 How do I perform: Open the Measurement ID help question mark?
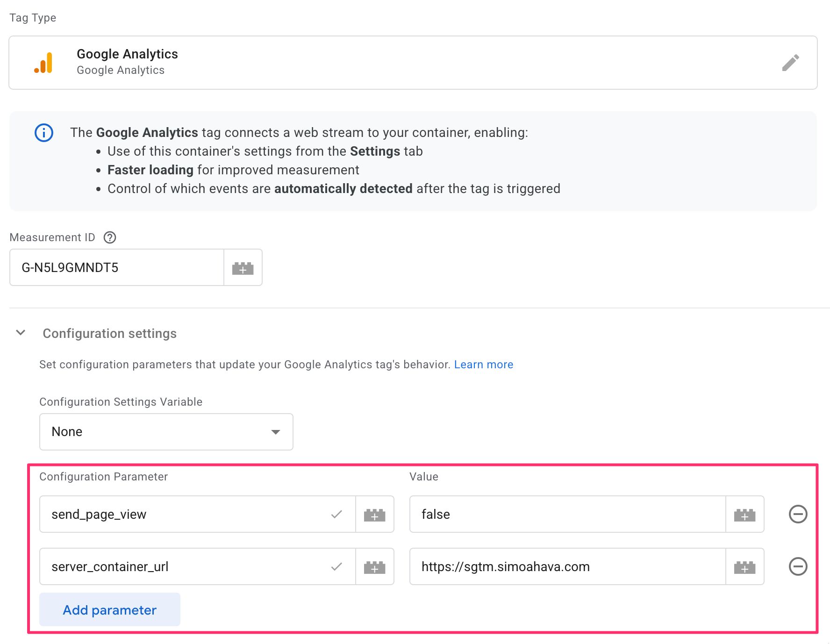tap(110, 237)
